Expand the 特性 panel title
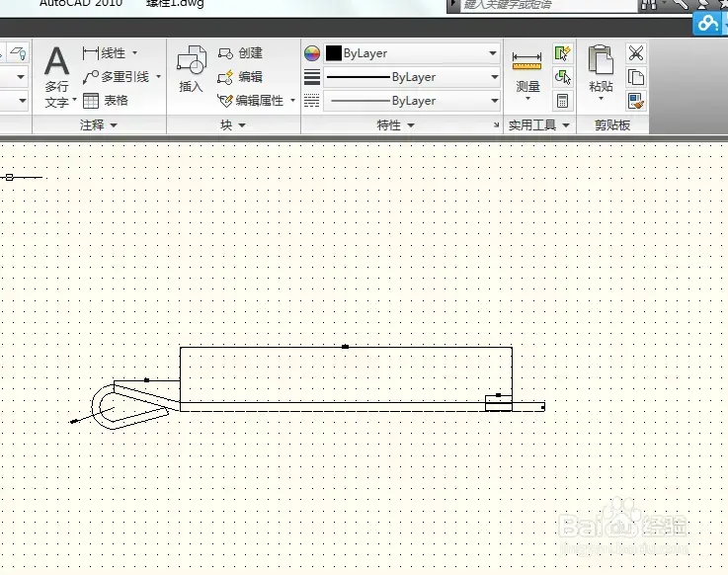Viewport: 728px width, 575px height. 395,124
